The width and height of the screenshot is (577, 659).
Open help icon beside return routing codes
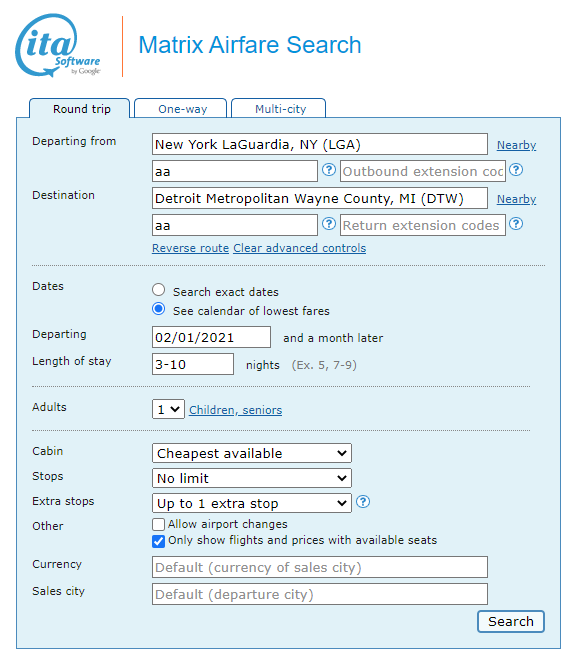(329, 224)
